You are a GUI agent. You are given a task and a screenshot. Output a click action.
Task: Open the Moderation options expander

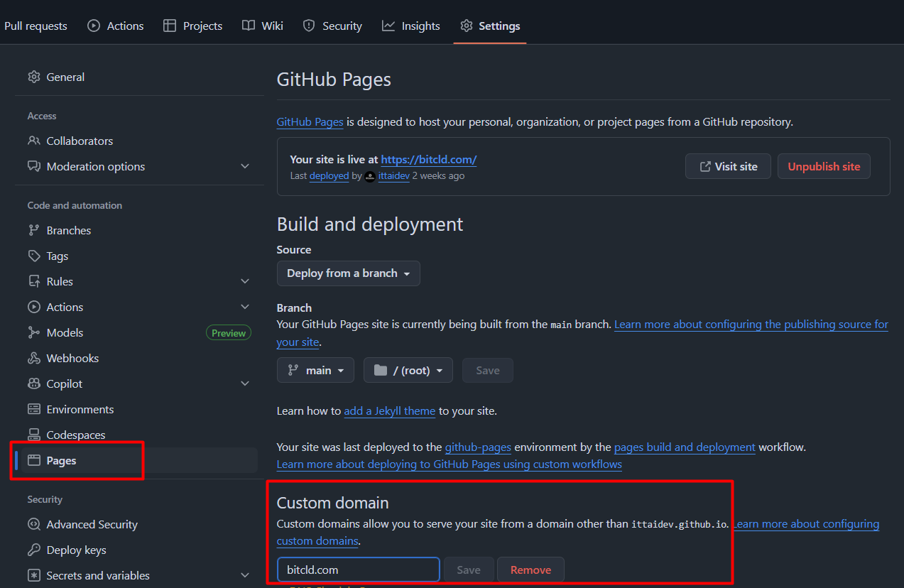(x=245, y=165)
